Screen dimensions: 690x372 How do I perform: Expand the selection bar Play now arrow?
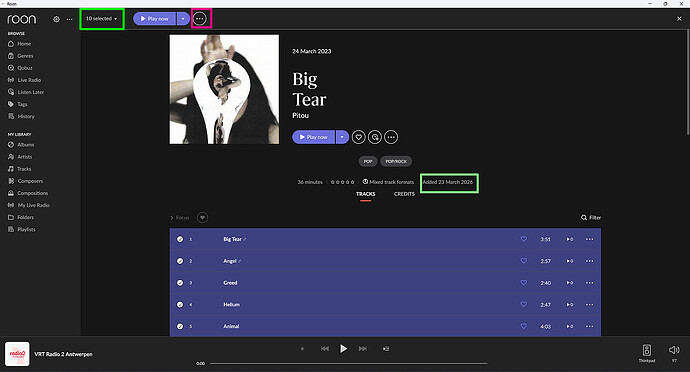click(x=183, y=18)
